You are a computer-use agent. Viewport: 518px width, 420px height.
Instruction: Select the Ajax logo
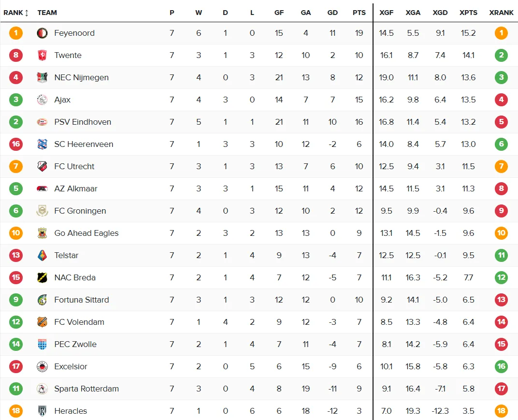click(43, 100)
